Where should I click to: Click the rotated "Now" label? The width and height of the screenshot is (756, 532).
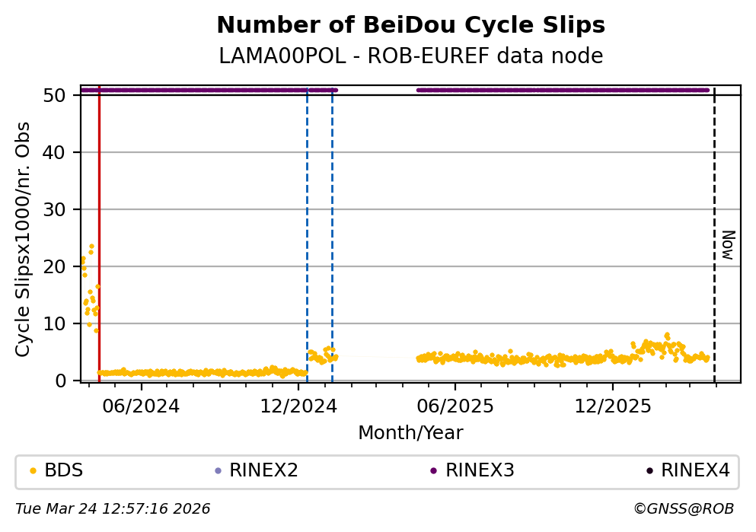pos(728,245)
